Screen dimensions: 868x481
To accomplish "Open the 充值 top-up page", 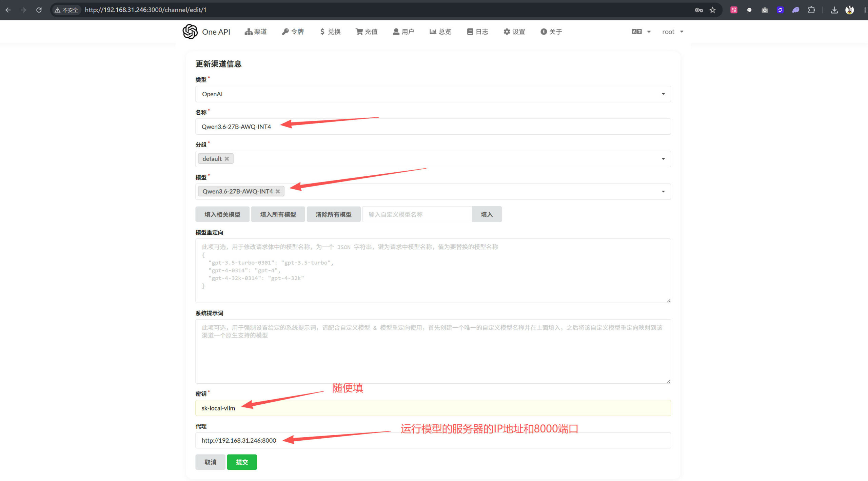I will [x=367, y=32].
